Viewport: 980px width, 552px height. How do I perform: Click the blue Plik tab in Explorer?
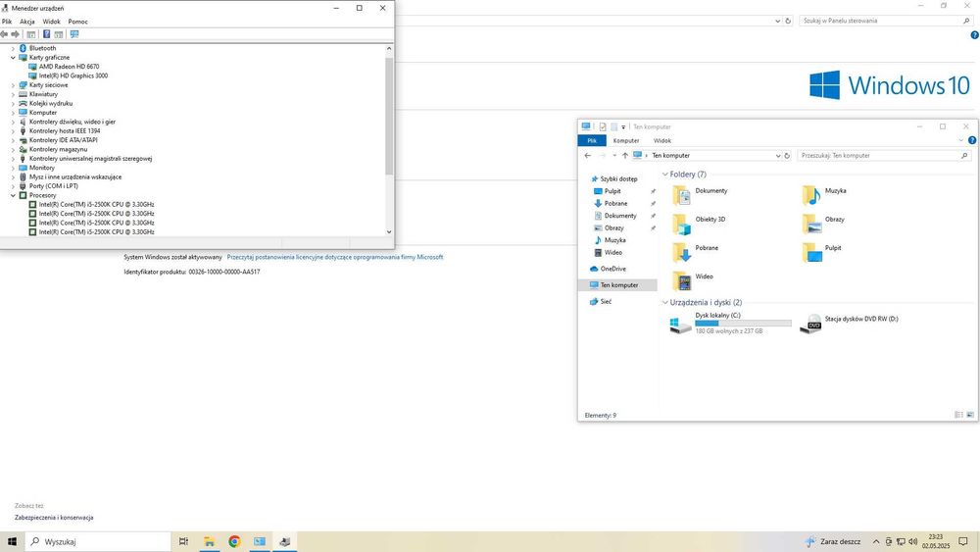coord(592,140)
